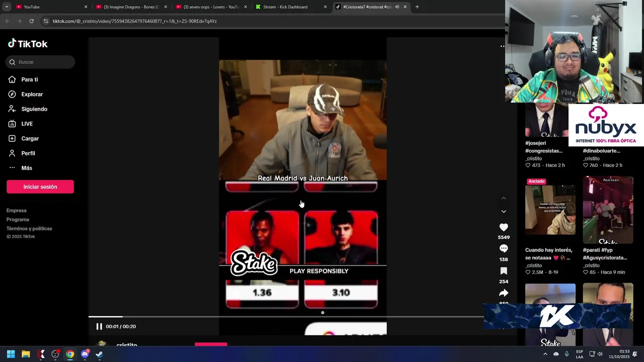Go to next video with down chevron
The height and width of the screenshot is (362, 644).
tap(504, 212)
